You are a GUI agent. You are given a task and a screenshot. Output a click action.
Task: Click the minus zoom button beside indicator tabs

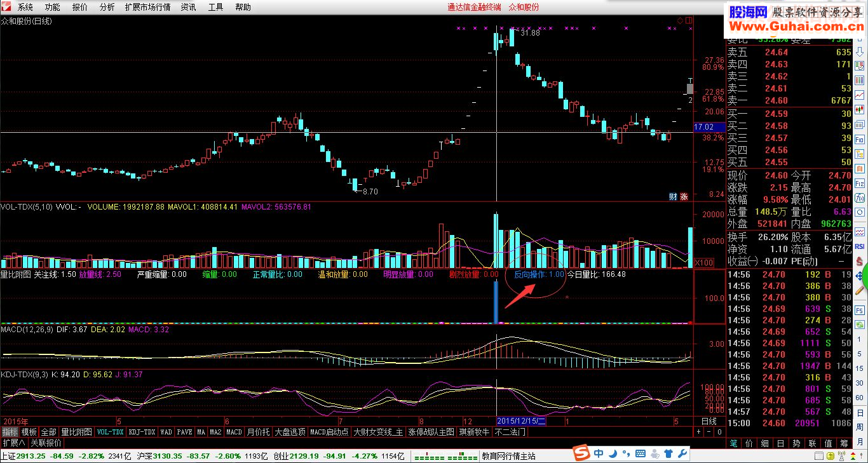[x=709, y=432]
